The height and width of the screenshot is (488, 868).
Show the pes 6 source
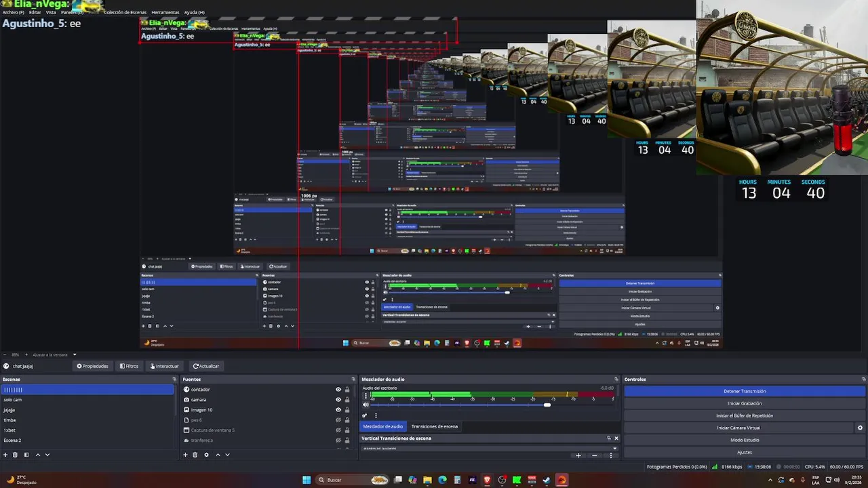tap(338, 420)
